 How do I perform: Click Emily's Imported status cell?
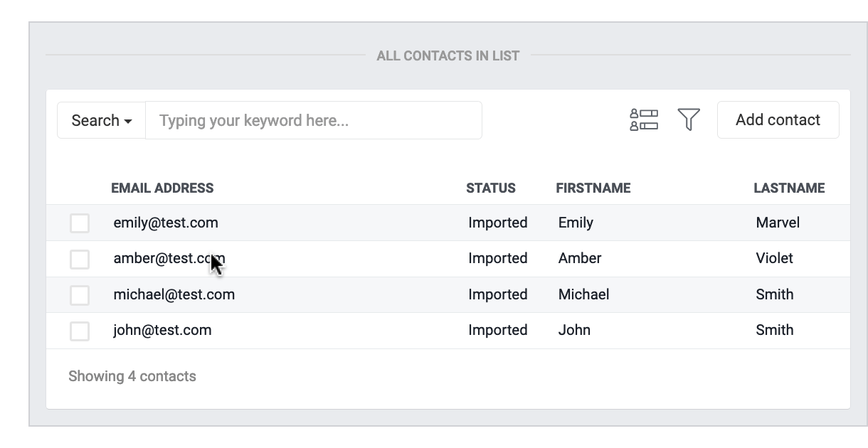click(x=498, y=223)
